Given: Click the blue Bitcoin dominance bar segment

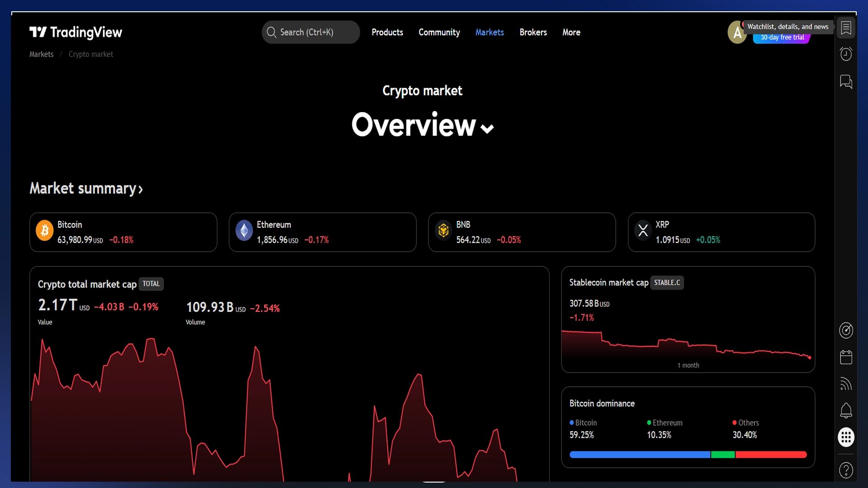Looking at the screenshot, I should (640, 455).
